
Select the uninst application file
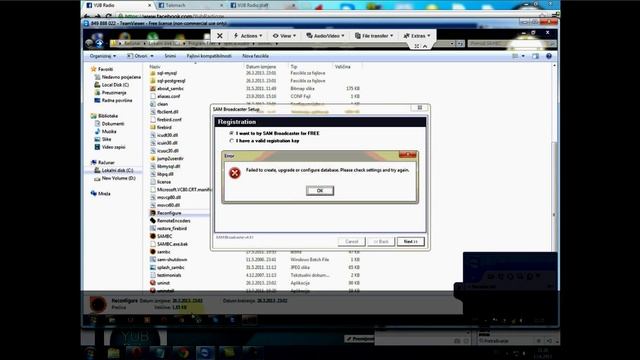click(x=160, y=283)
